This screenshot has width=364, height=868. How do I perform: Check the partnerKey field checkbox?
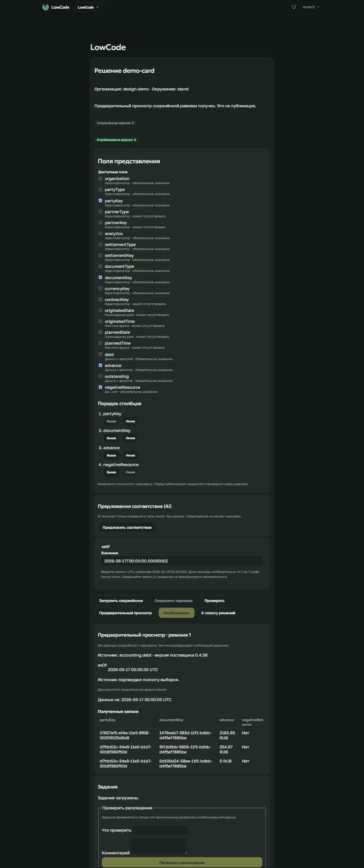(x=101, y=222)
